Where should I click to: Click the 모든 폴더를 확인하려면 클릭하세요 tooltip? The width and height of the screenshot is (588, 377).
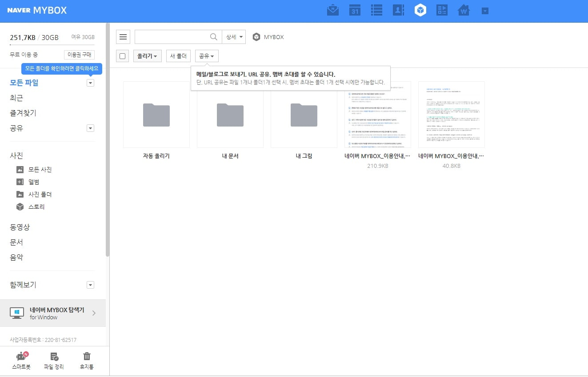(62, 68)
